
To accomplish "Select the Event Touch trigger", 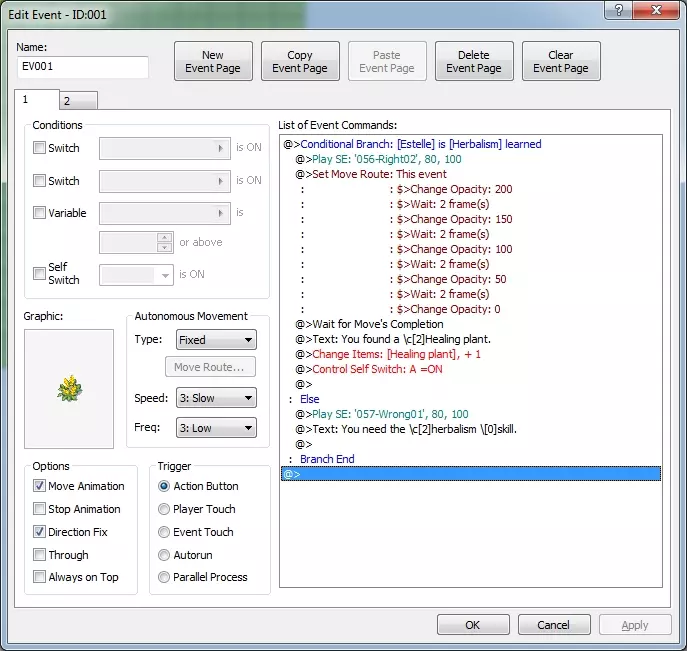I will pos(164,532).
